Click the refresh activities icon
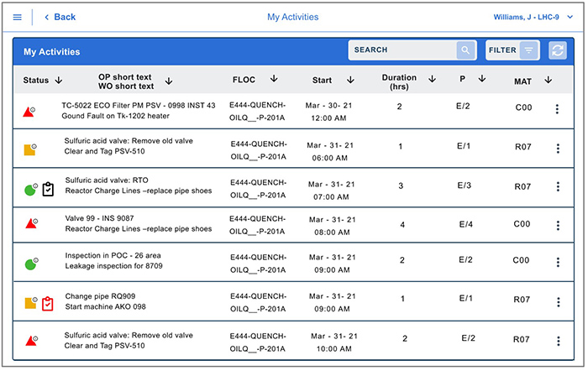The height and width of the screenshot is (371, 588). tap(558, 50)
